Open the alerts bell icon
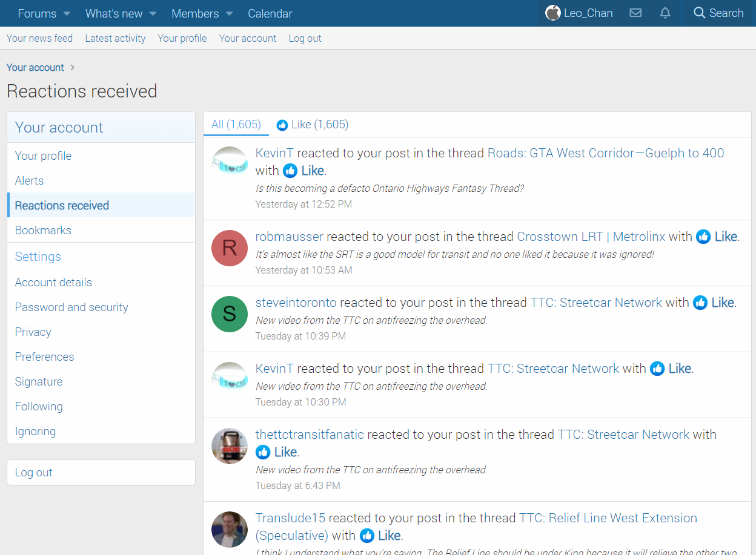This screenshot has width=756, height=555. (x=665, y=13)
